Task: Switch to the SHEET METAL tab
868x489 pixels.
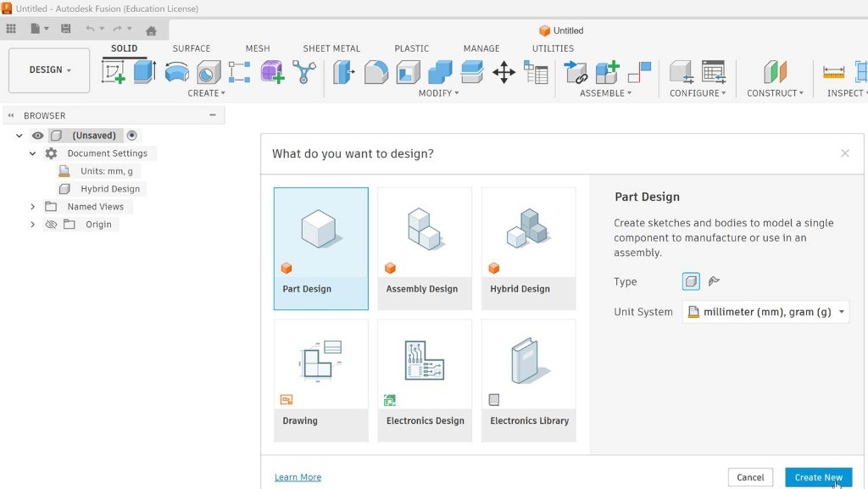Action: (x=331, y=48)
